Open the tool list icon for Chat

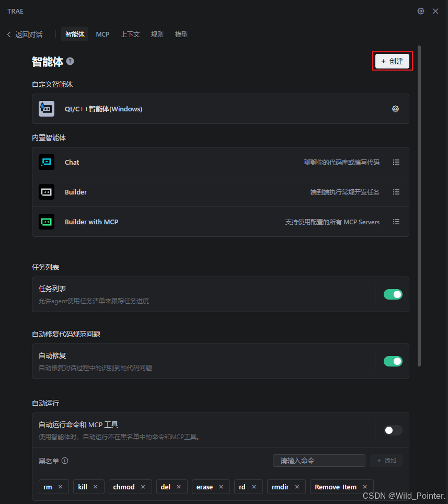[396, 162]
